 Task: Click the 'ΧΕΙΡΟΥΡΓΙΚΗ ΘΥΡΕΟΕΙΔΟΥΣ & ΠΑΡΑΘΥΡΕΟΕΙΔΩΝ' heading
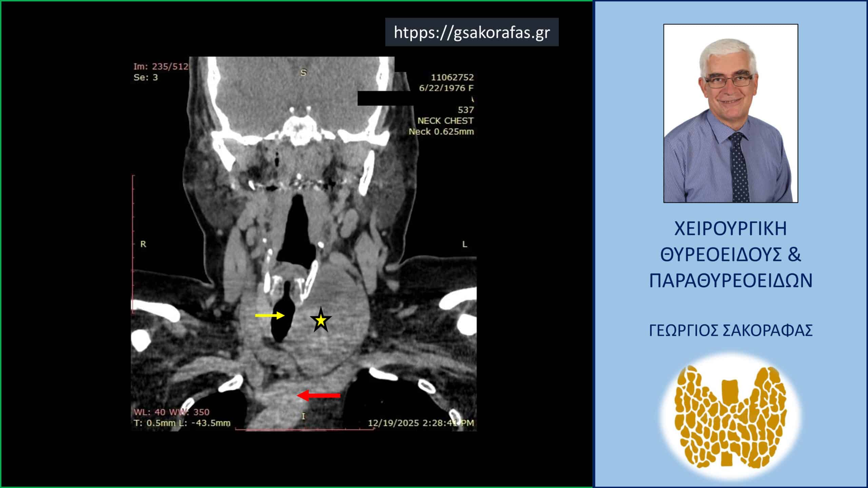[x=730, y=254]
